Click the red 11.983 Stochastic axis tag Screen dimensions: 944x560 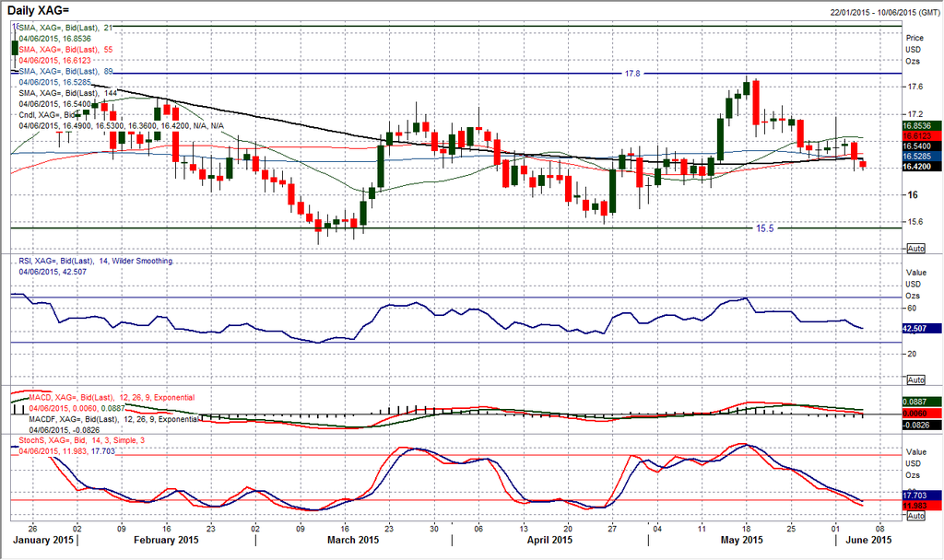(921, 506)
